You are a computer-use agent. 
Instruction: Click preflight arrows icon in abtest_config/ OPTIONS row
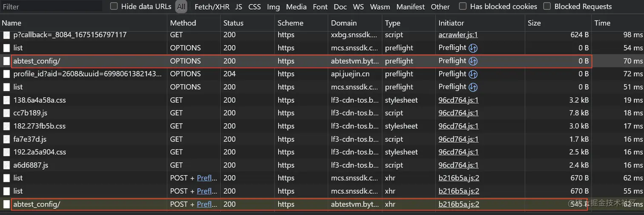click(x=473, y=61)
